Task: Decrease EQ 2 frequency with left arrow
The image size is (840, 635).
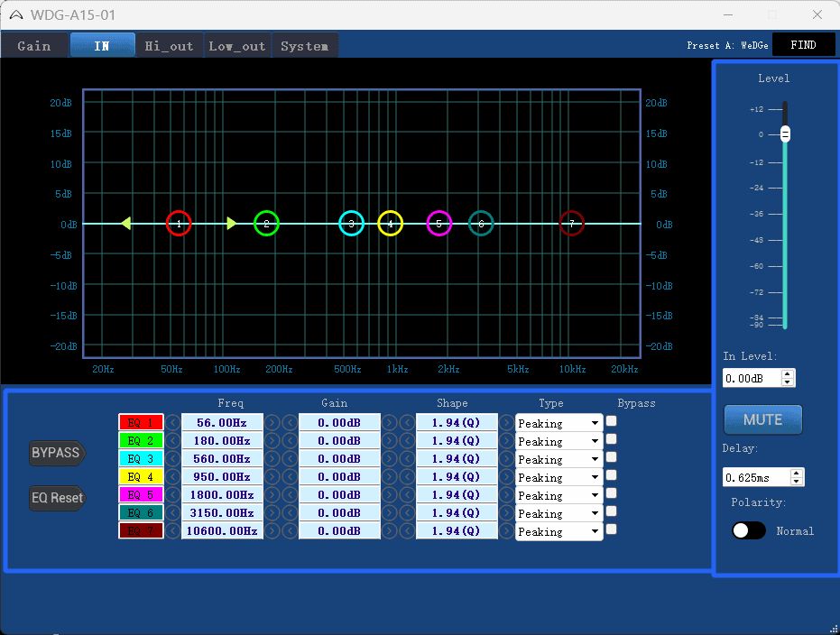Action: 172,441
